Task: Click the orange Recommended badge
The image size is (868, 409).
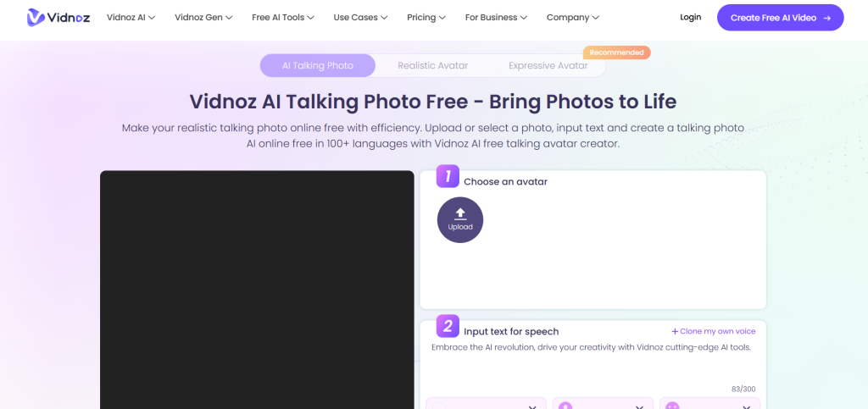Action: (616, 53)
